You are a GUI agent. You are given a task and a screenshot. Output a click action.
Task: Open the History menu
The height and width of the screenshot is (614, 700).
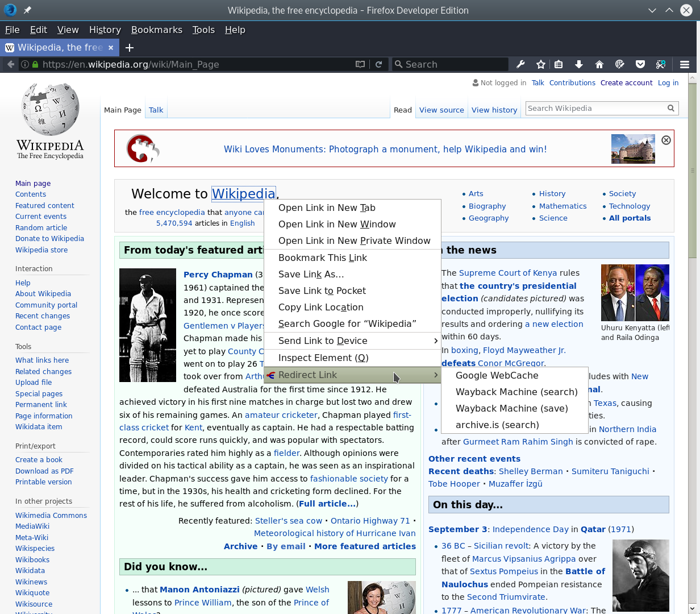coord(105,30)
